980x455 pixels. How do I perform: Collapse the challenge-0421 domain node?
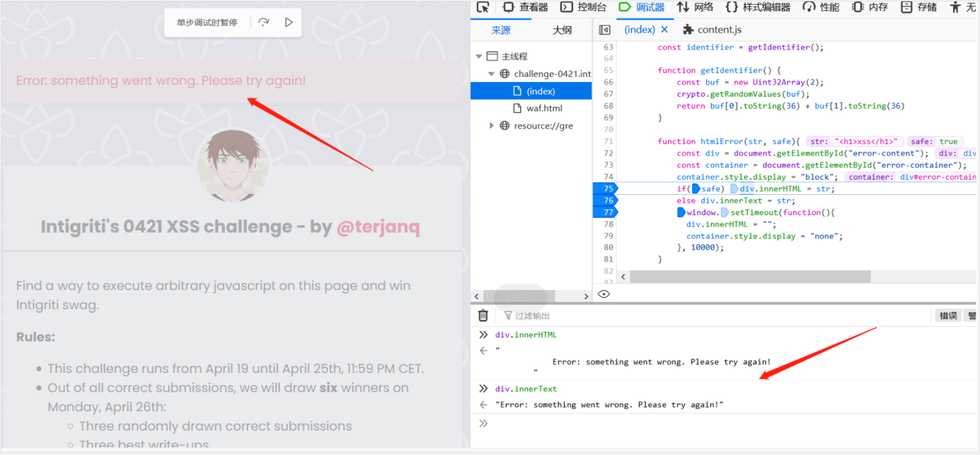[491, 74]
